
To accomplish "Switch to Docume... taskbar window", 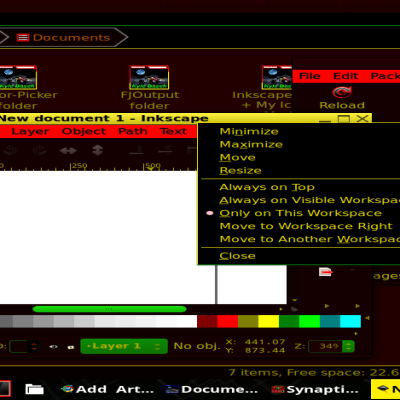I will (x=212, y=389).
